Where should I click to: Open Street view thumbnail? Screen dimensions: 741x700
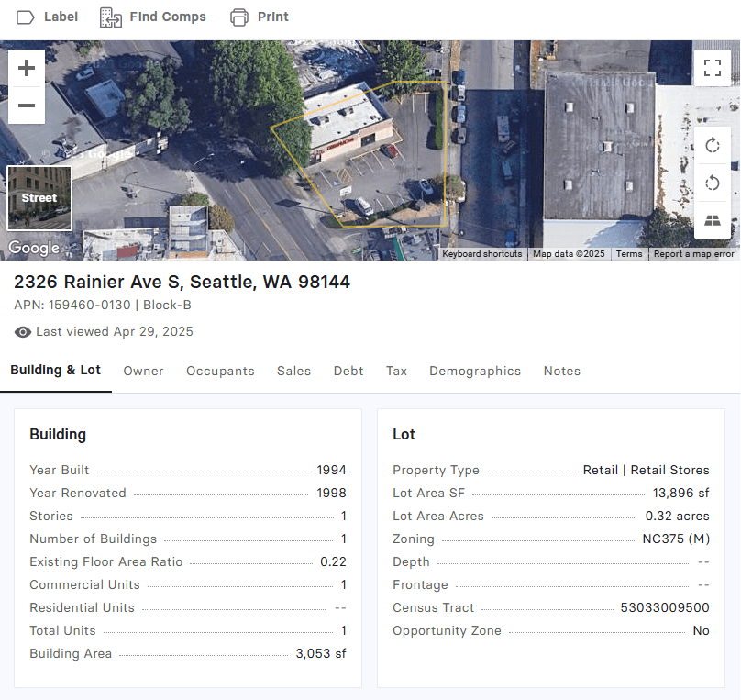39,197
